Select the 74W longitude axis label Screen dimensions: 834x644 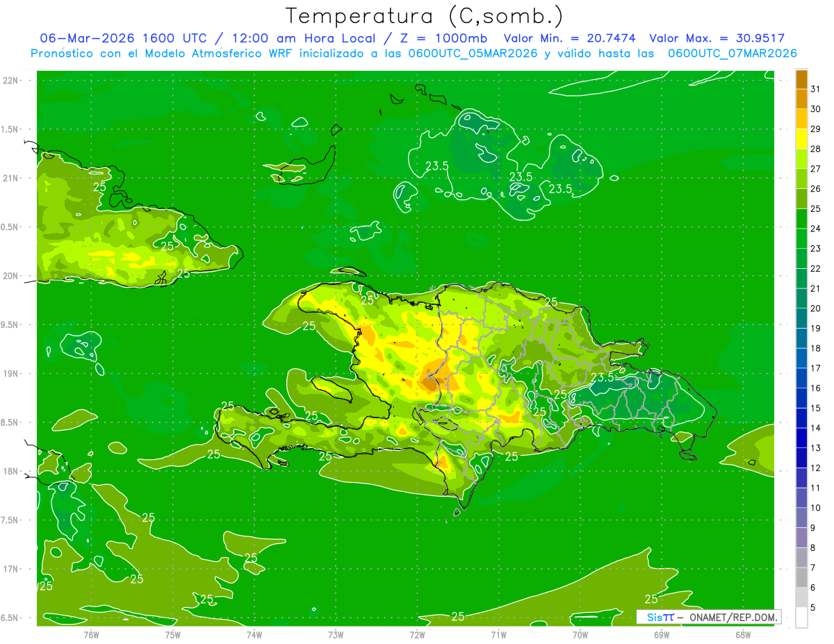pyautogui.click(x=254, y=635)
